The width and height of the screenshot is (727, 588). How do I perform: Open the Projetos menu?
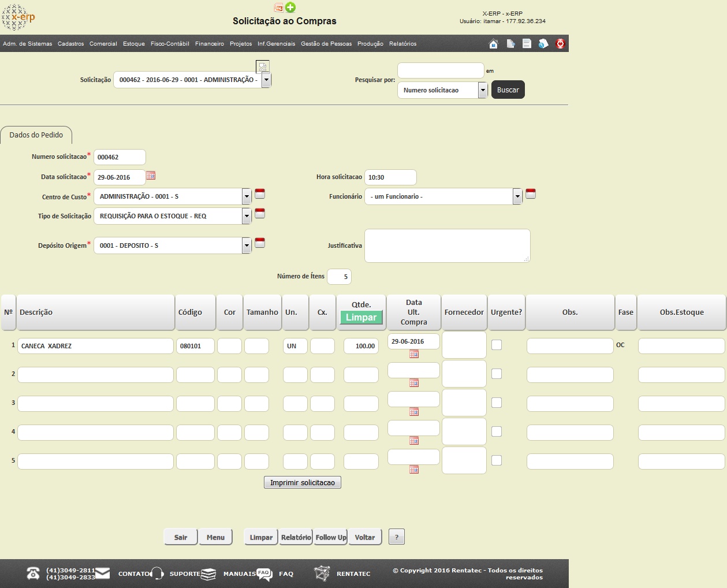click(241, 44)
